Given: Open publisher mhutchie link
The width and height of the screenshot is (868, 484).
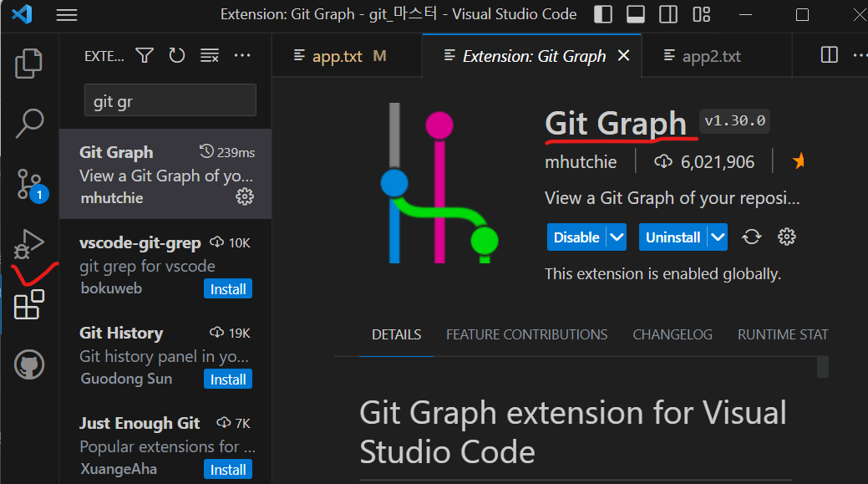Looking at the screenshot, I should tap(581, 161).
